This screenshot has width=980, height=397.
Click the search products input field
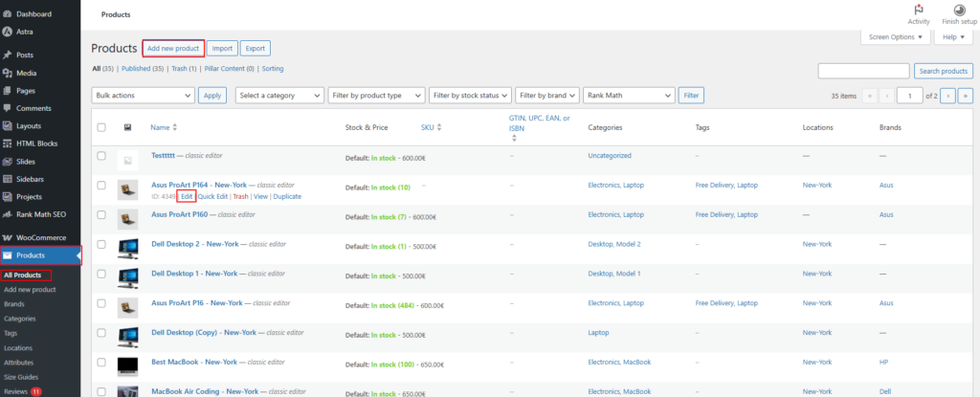click(863, 71)
